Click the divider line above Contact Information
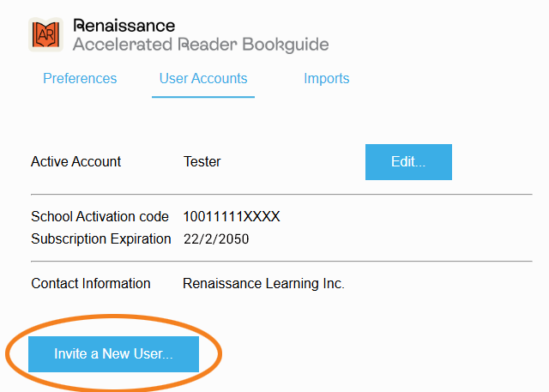The height and width of the screenshot is (392, 549). tap(281, 261)
